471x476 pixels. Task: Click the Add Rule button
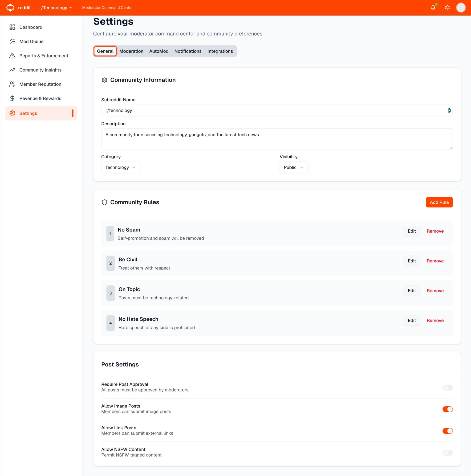coord(439,202)
